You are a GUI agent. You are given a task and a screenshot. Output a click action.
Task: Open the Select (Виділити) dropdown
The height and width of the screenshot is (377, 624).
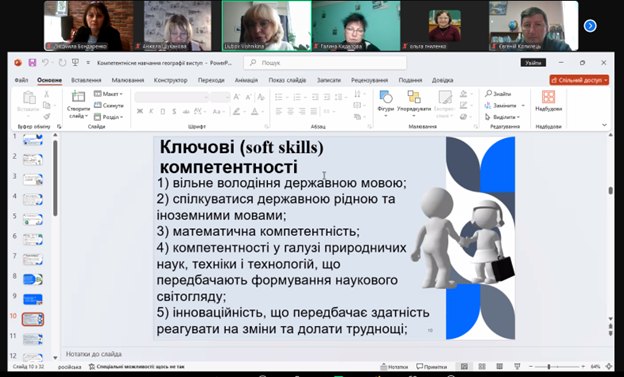click(x=502, y=117)
